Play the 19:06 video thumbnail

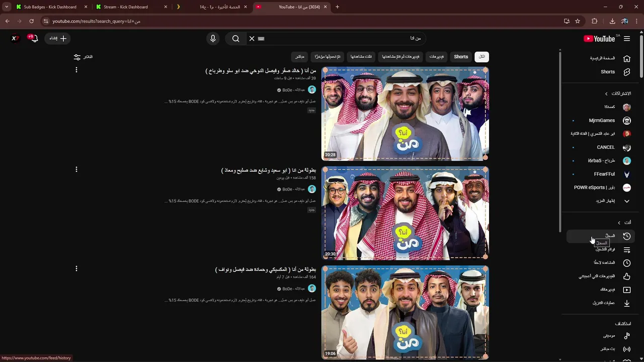pyautogui.click(x=405, y=313)
